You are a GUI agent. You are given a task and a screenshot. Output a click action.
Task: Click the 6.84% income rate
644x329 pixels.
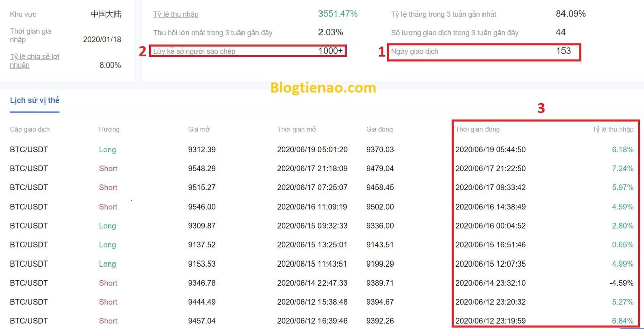[x=623, y=321]
